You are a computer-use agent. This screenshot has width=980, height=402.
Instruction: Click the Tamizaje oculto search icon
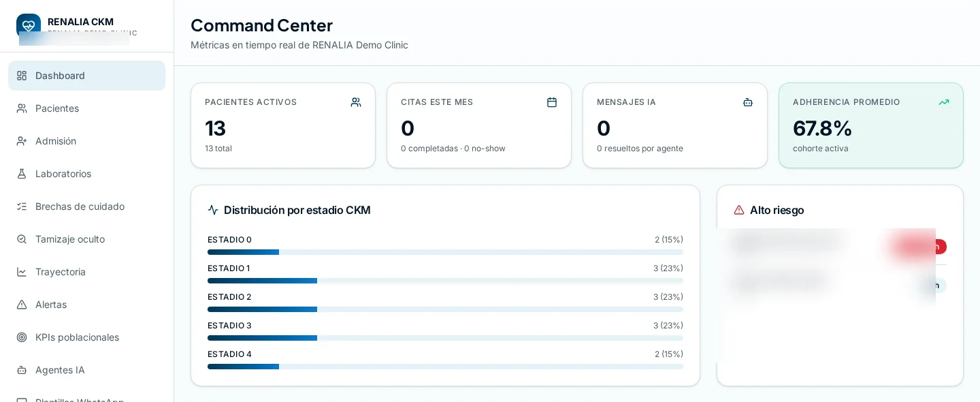[22, 239]
